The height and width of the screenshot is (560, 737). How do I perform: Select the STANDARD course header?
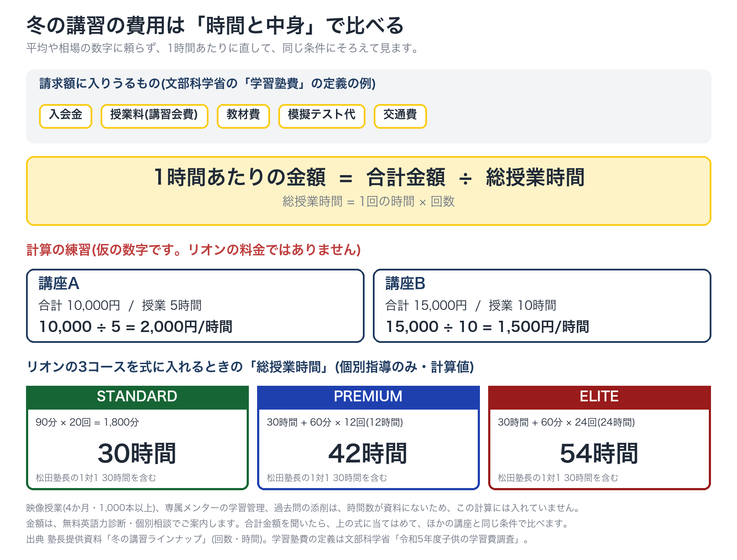pyautogui.click(x=137, y=397)
